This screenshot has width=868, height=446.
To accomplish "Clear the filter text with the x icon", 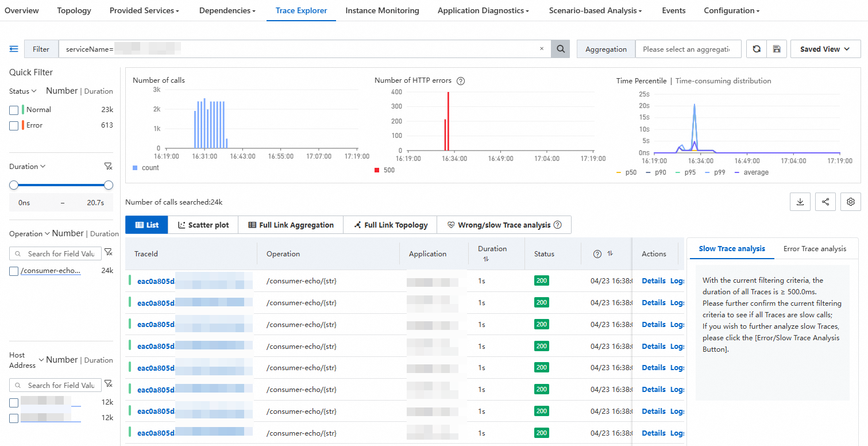I will pos(541,49).
